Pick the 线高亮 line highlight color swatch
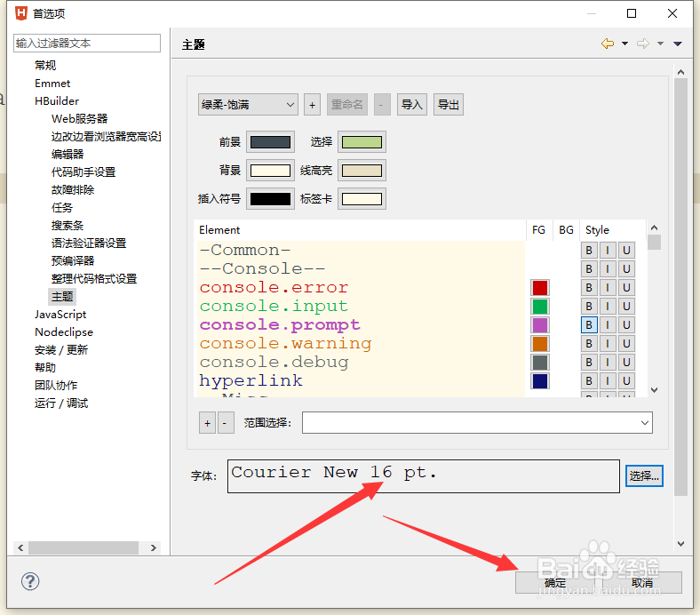 coord(362,170)
